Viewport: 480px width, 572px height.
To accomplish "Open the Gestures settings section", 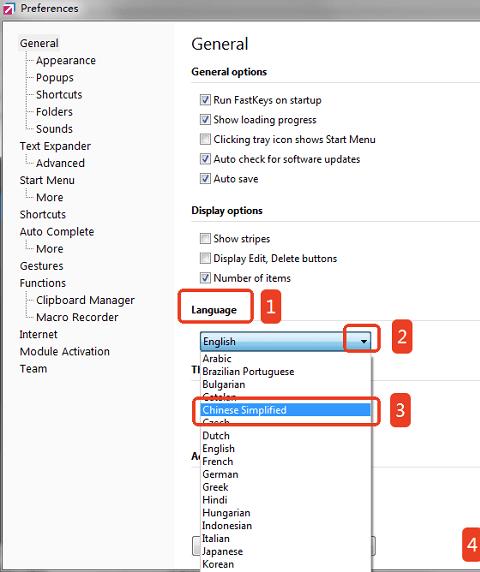I will click(x=42, y=266).
